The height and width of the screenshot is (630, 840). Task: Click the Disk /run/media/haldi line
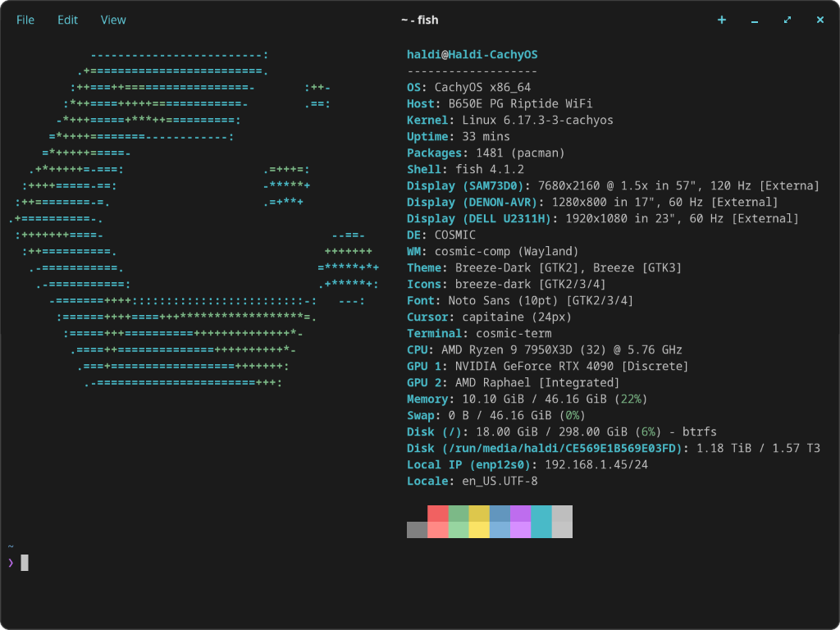pos(613,448)
